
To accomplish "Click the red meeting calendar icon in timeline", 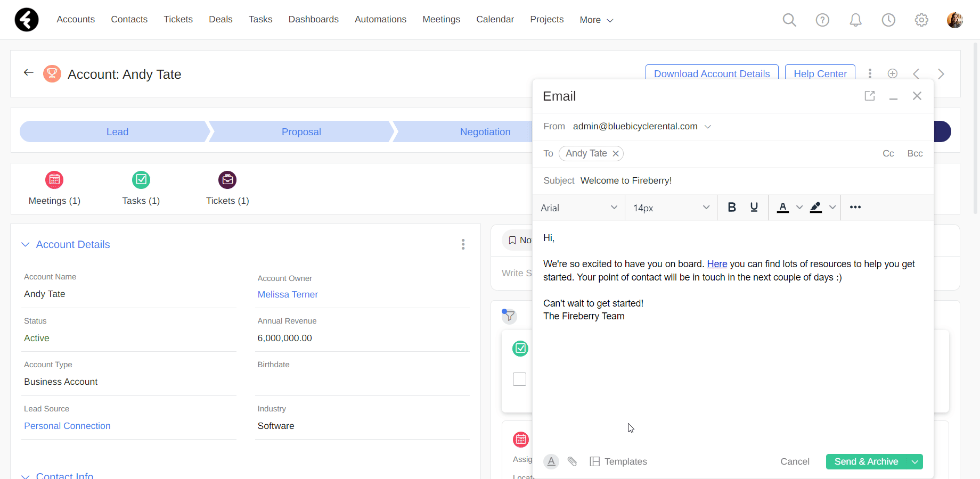I will 521,440.
